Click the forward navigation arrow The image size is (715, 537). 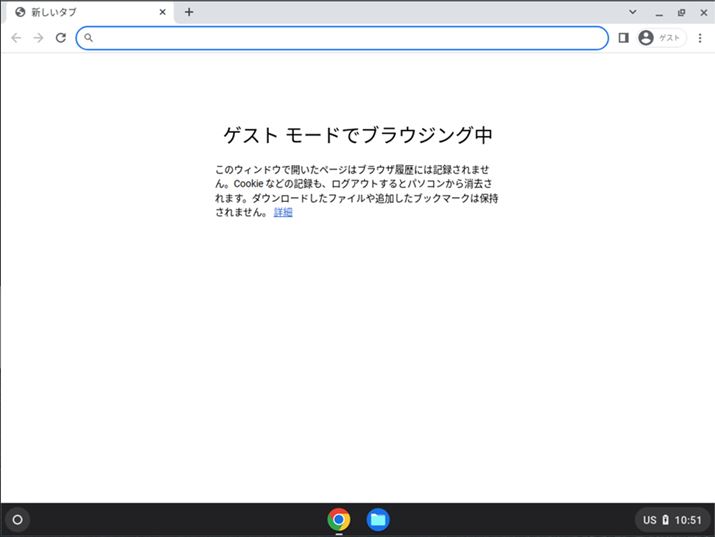[38, 38]
